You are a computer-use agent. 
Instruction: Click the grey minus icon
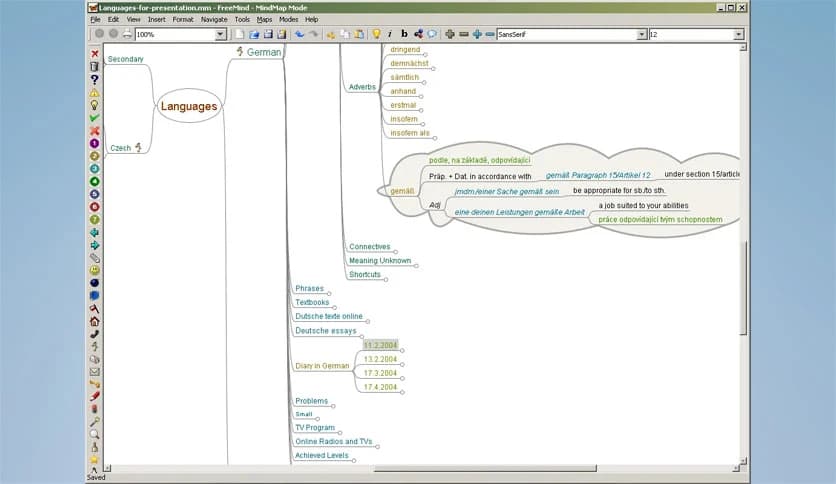(463, 34)
